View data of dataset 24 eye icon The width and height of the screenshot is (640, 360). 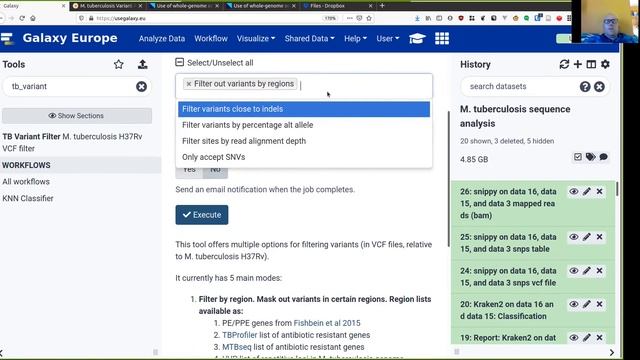(573, 271)
